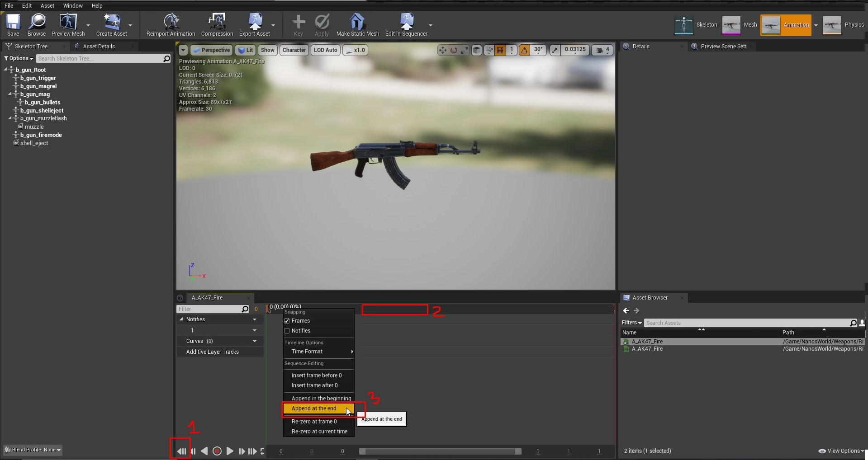
Task: Click the Character button in viewport
Action: point(294,50)
